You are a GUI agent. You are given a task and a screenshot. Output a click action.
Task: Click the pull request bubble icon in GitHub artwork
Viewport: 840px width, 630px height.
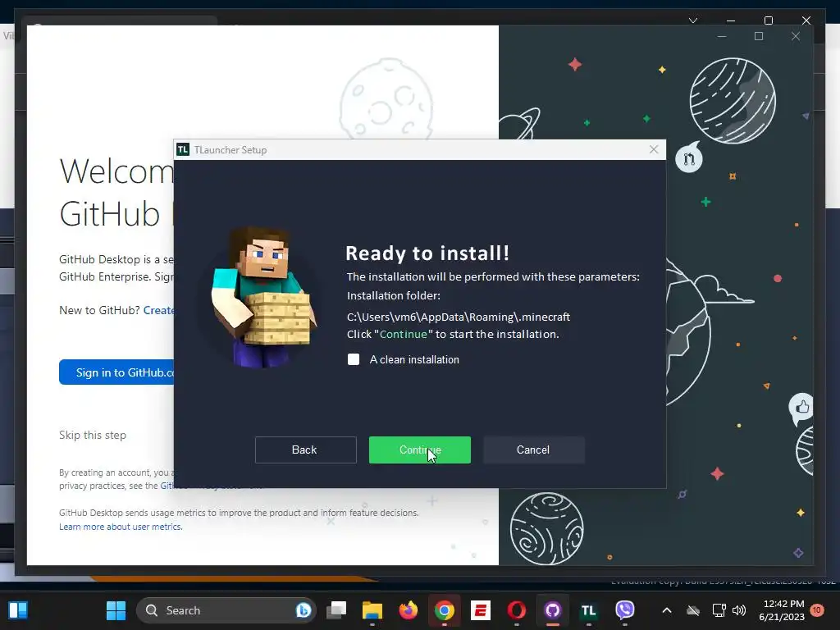(689, 157)
